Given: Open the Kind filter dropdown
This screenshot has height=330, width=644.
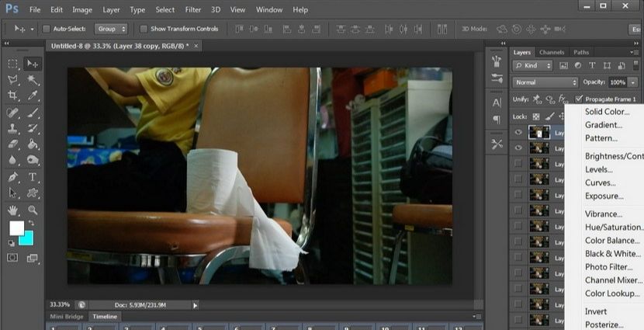Looking at the screenshot, I should click(x=533, y=65).
